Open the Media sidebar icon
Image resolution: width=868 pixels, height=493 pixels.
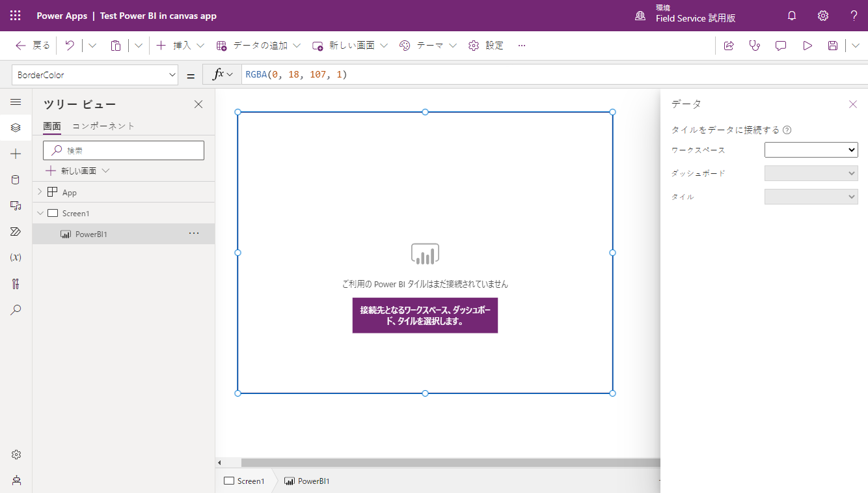click(x=16, y=206)
